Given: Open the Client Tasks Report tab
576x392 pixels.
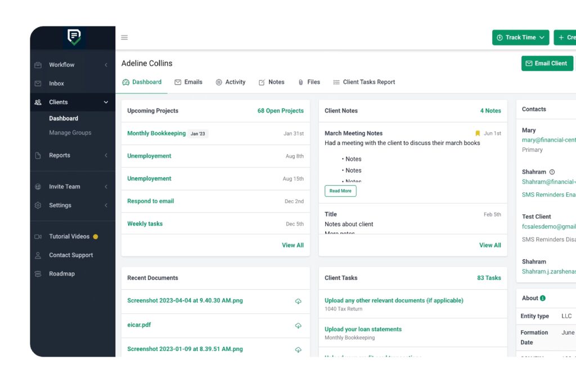Looking at the screenshot, I should 364,82.
